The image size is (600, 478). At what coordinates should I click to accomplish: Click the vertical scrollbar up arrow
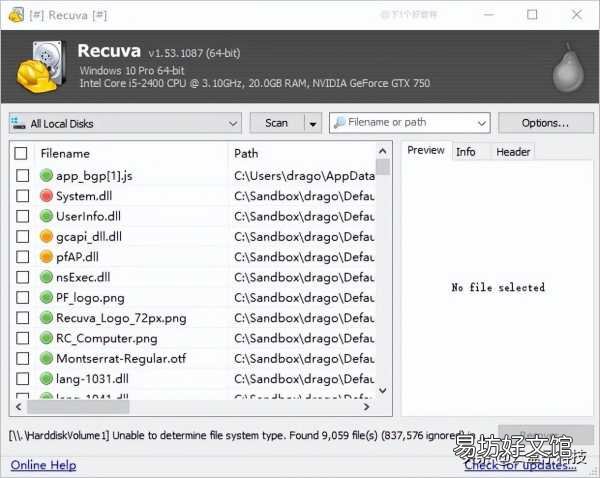tap(382, 151)
